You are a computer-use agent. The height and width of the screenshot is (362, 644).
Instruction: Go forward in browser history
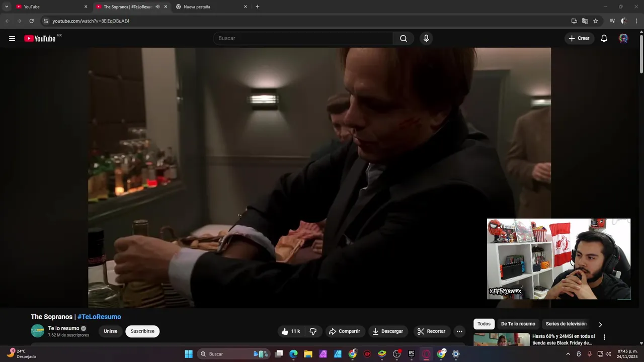pyautogui.click(x=19, y=21)
